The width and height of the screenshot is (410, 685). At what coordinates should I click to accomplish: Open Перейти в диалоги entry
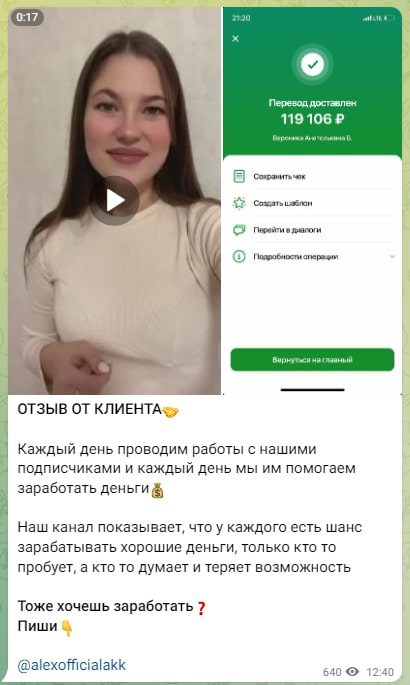pyautogui.click(x=312, y=230)
